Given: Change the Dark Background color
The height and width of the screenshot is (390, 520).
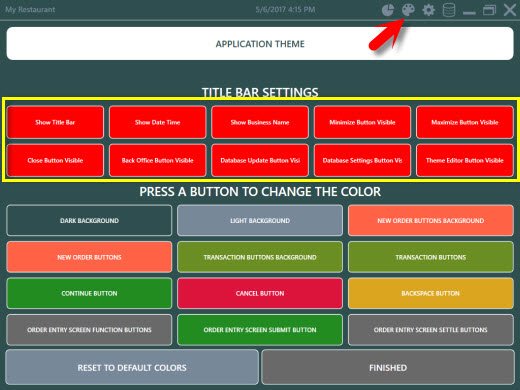Looking at the screenshot, I should coord(89,221).
